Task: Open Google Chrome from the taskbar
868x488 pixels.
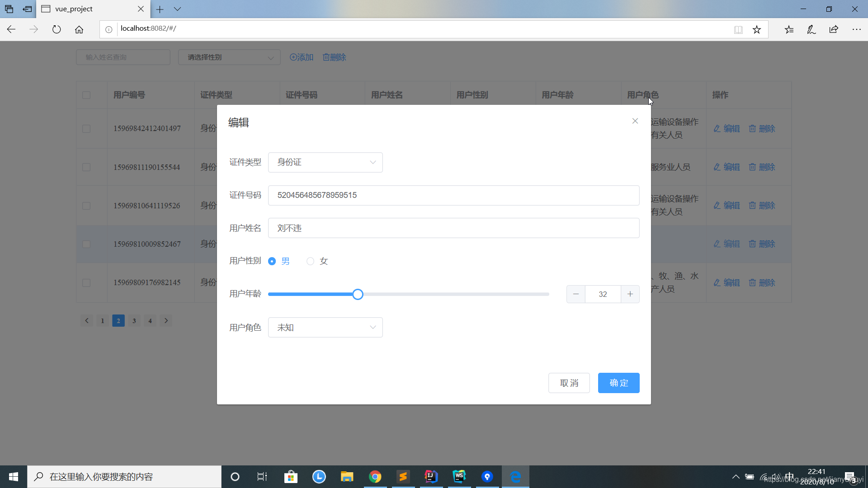Action: (375, 477)
